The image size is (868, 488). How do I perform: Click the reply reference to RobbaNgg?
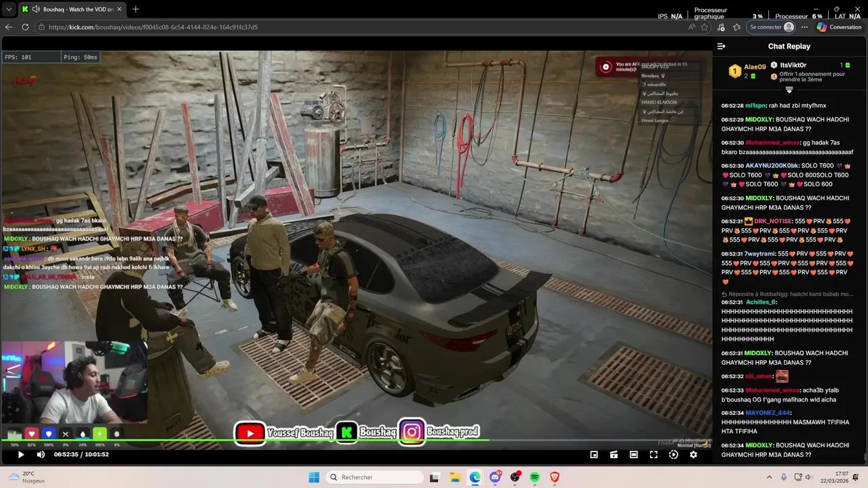click(x=787, y=294)
